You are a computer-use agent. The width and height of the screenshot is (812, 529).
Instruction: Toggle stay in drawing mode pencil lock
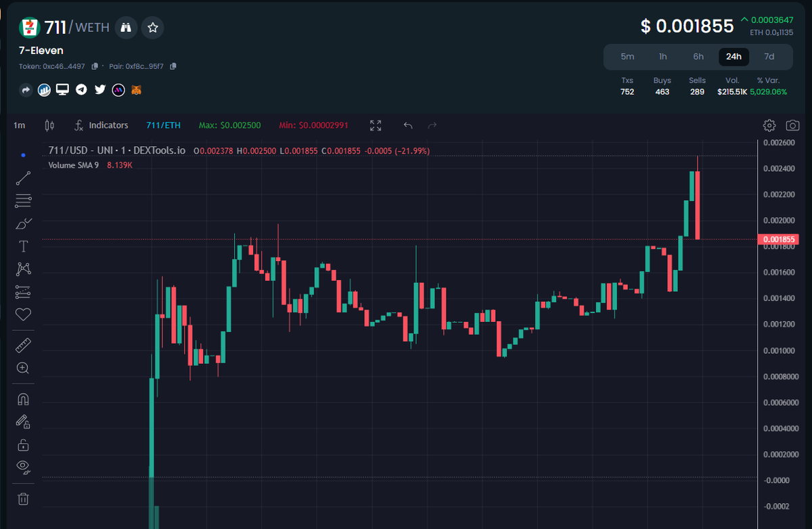[x=23, y=421]
